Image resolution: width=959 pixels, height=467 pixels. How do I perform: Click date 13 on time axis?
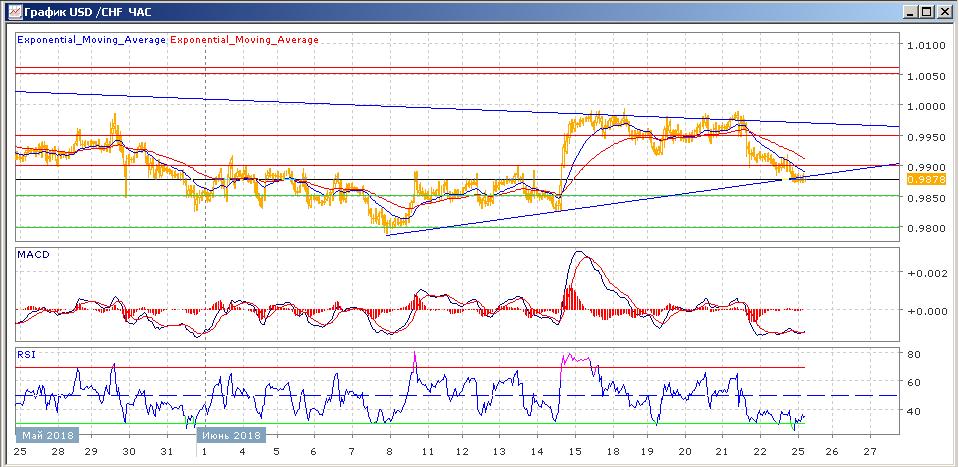click(498, 452)
